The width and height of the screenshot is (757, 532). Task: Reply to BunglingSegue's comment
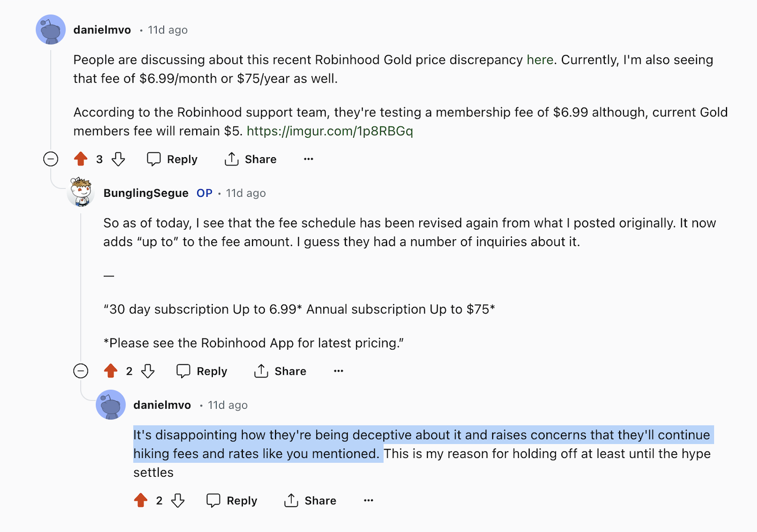[x=202, y=371]
